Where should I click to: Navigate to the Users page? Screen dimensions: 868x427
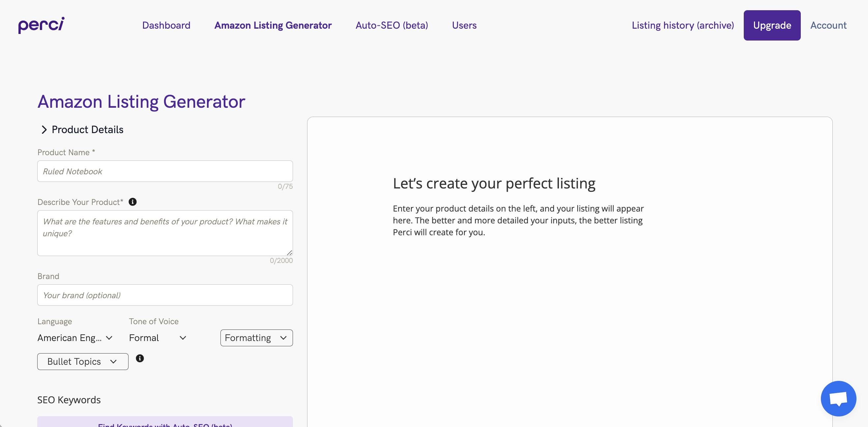tap(464, 25)
